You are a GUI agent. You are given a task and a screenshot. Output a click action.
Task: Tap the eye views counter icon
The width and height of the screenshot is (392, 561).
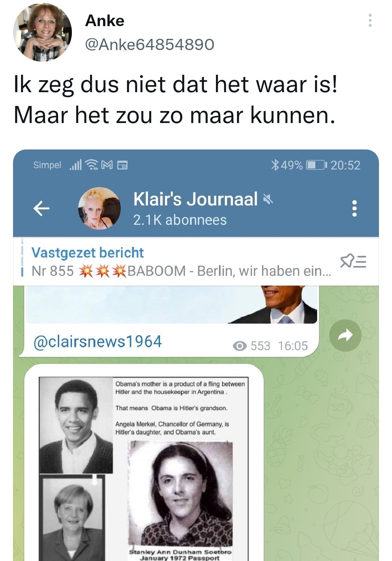coord(240,346)
